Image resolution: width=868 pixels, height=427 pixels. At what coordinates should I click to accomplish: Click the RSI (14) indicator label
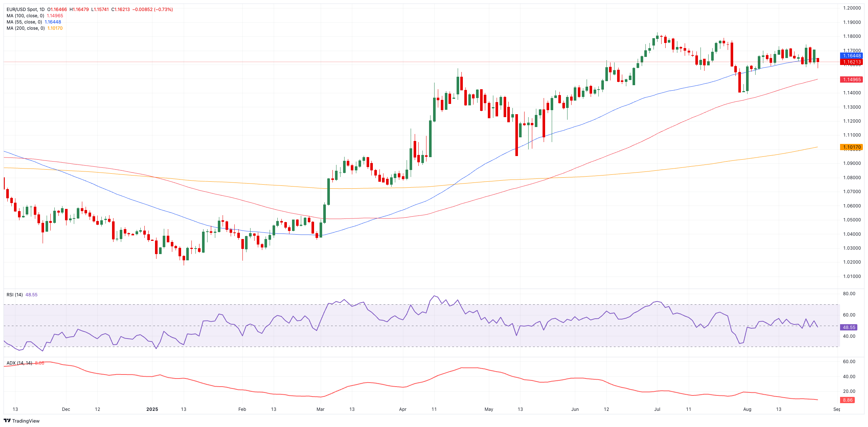15,295
